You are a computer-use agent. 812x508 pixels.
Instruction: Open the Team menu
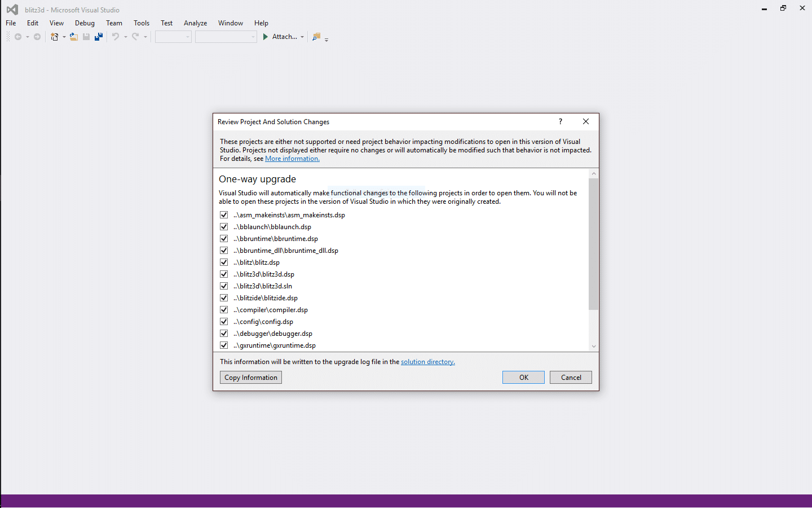point(114,23)
